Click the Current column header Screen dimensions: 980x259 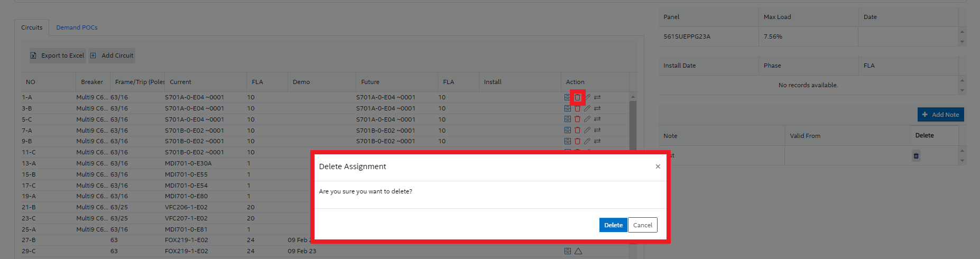[180, 82]
